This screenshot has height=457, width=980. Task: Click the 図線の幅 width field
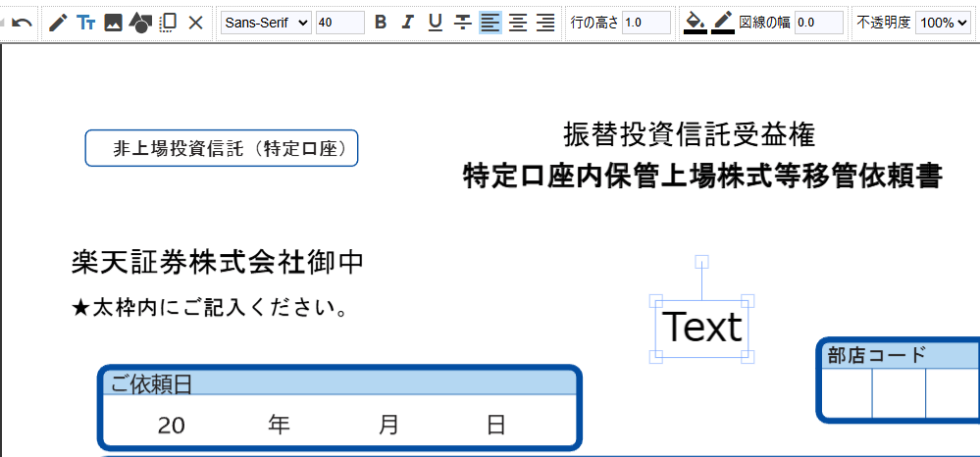coord(819,23)
